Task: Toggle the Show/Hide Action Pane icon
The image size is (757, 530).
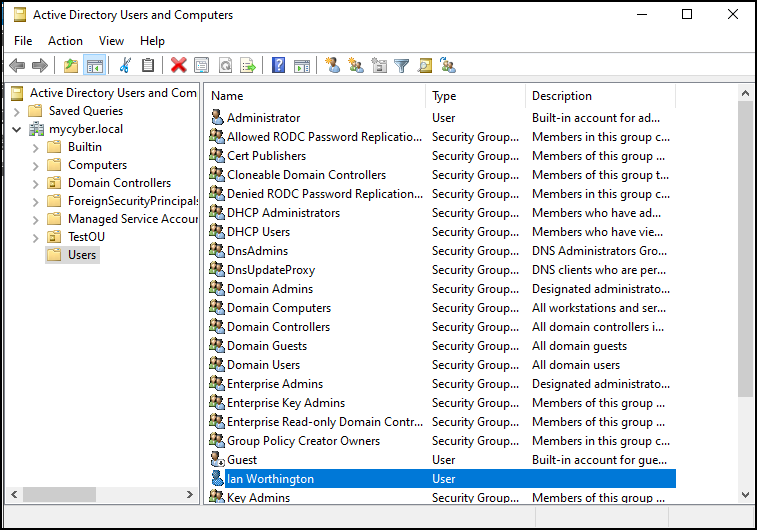Action: click(302, 65)
